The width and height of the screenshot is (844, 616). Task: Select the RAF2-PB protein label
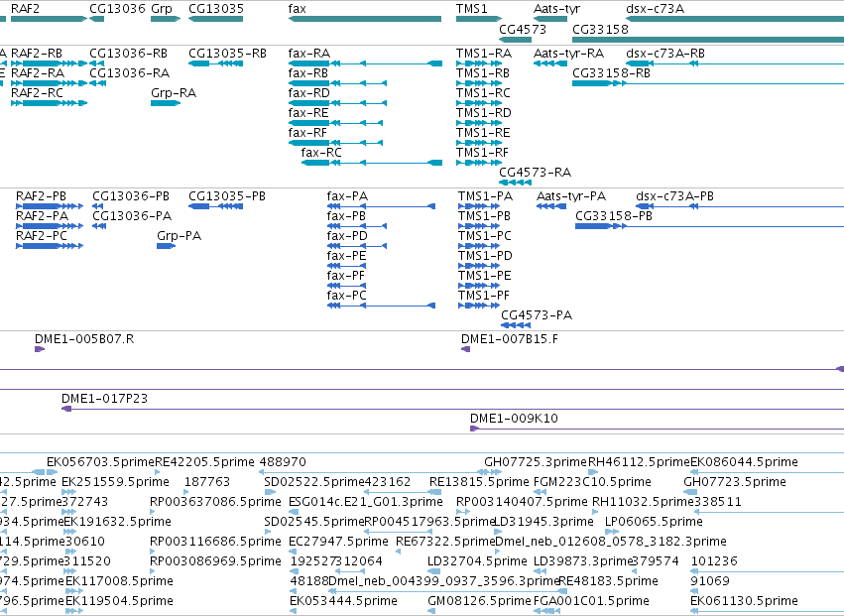click(x=41, y=196)
